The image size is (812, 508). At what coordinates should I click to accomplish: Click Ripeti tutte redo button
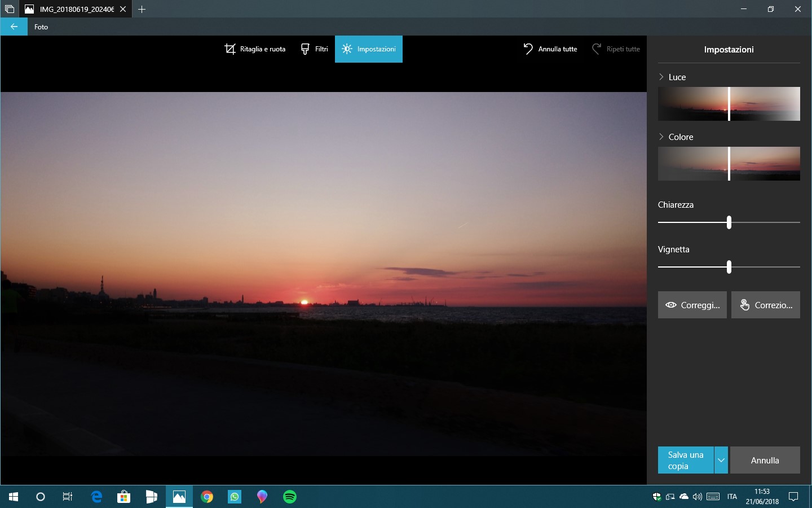616,49
